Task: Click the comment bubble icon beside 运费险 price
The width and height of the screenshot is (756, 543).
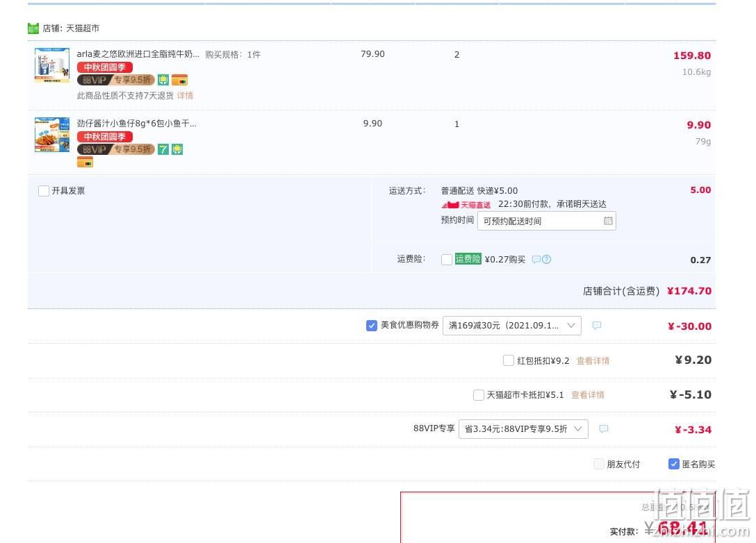Action: (x=536, y=260)
